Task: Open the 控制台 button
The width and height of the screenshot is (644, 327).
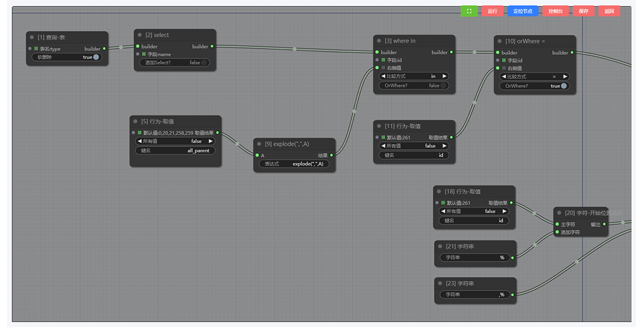Action: [x=555, y=11]
